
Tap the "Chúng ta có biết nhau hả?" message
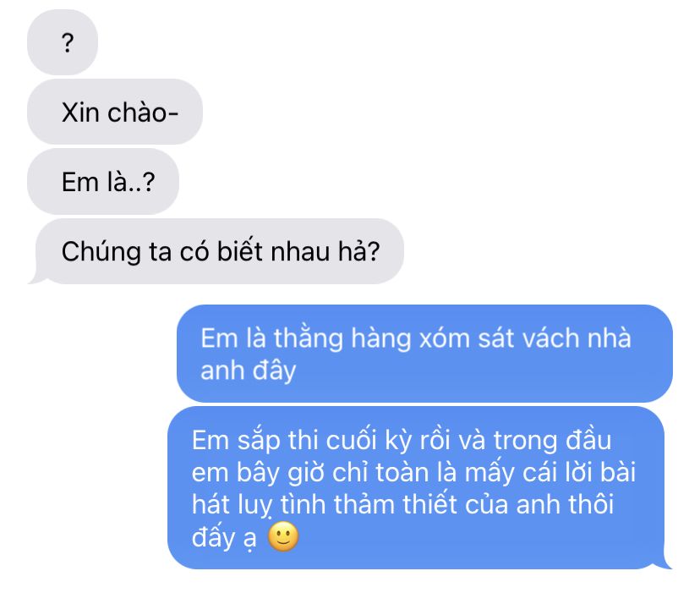[216, 251]
